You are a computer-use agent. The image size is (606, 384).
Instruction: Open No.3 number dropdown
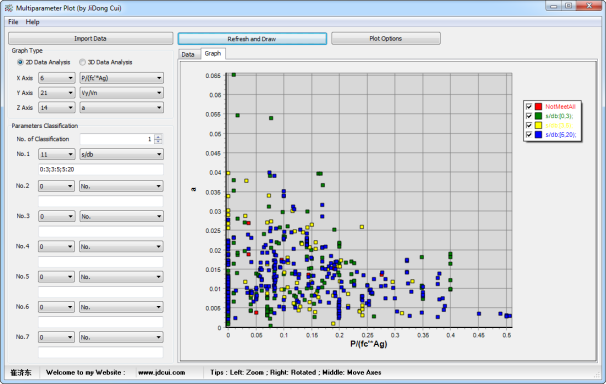click(x=56, y=216)
